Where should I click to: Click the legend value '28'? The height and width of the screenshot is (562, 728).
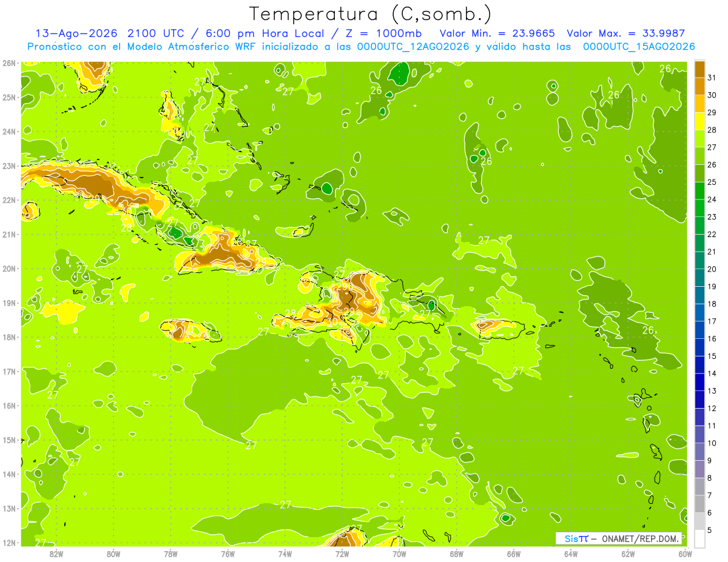[x=712, y=130]
